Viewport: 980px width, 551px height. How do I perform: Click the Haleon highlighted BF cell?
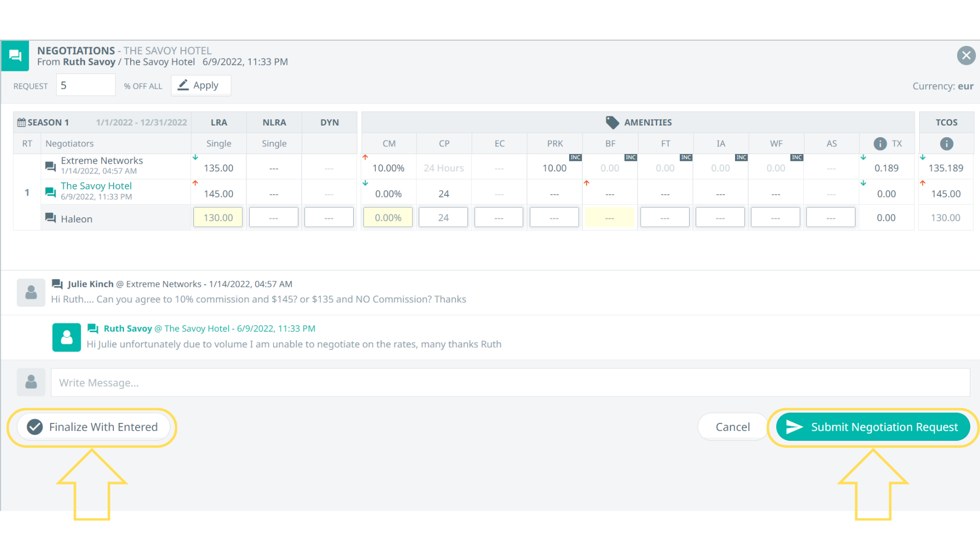pyautogui.click(x=609, y=218)
